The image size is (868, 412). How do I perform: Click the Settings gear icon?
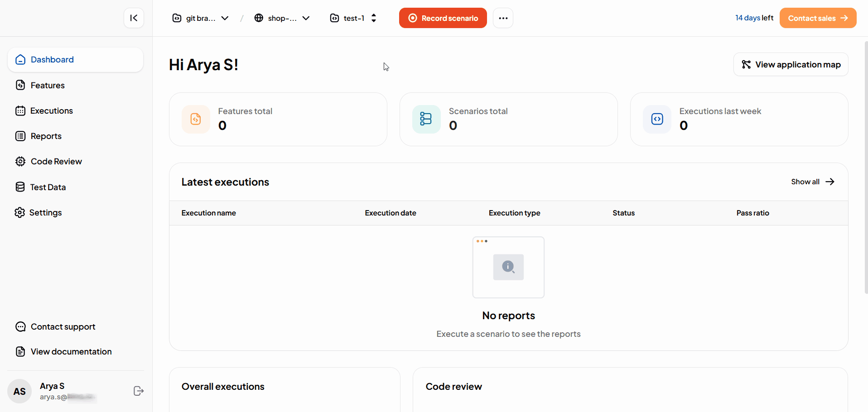click(x=20, y=212)
